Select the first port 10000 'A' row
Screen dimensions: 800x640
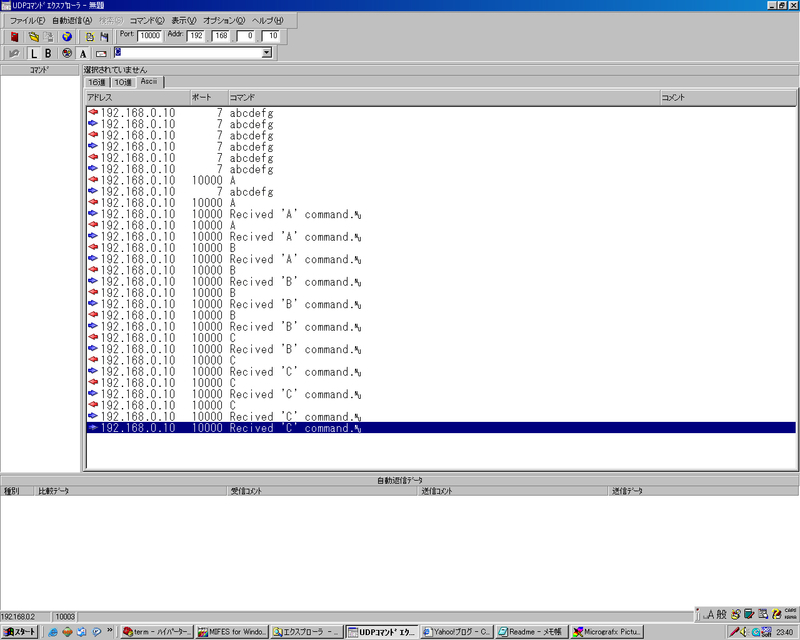pos(441,180)
